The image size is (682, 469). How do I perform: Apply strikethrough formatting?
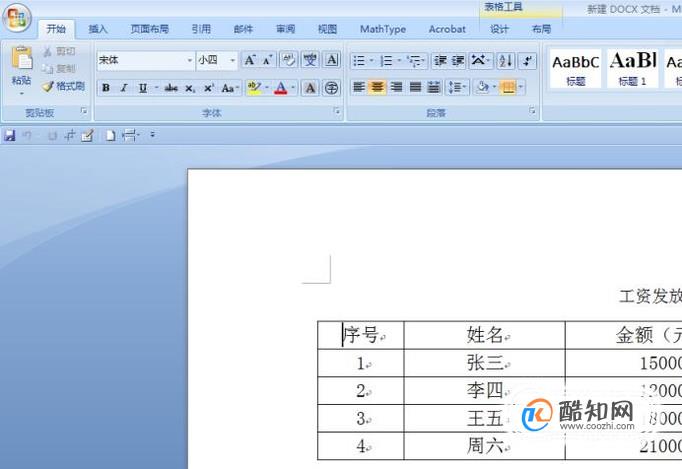(x=171, y=88)
